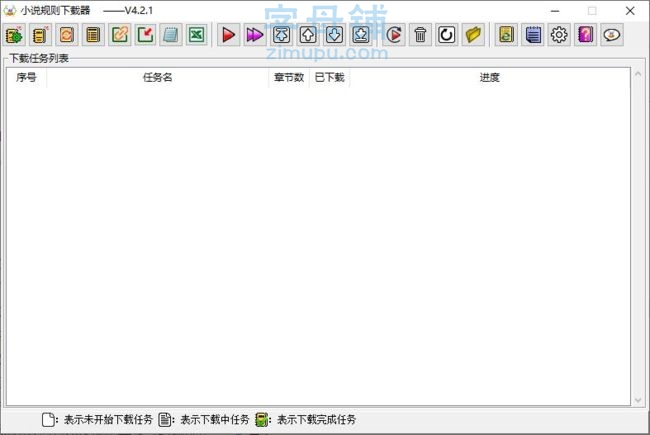Close the 小说规则下载器 window
The width and height of the screenshot is (650, 435).
click(630, 11)
